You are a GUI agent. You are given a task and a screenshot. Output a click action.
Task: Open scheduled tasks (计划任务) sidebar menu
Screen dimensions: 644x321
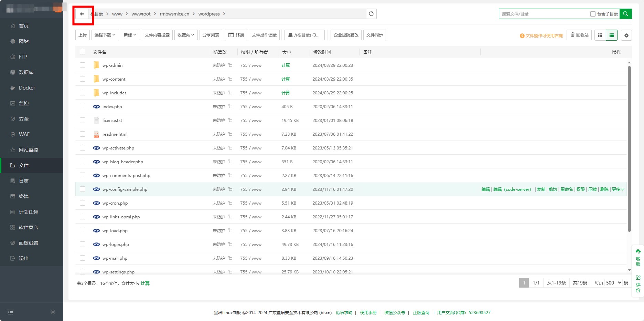point(32,212)
